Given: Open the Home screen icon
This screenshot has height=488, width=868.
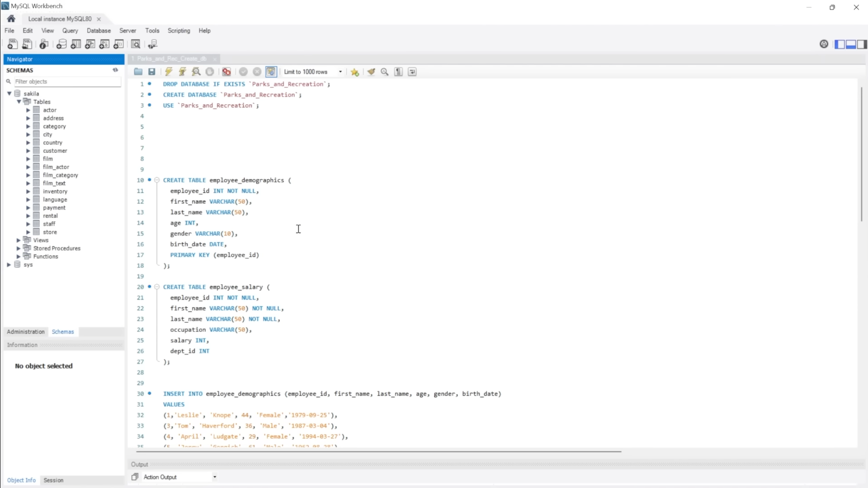Looking at the screenshot, I should 11,19.
